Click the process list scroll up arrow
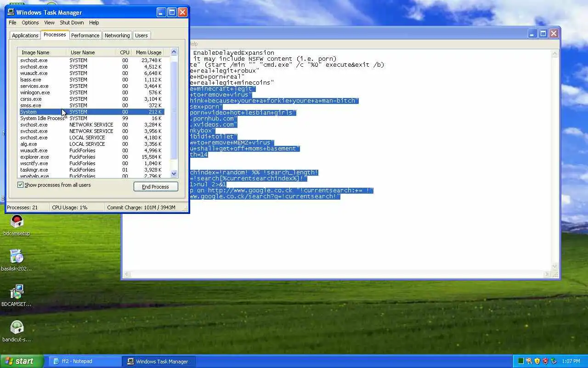The image size is (588, 368). [174, 52]
